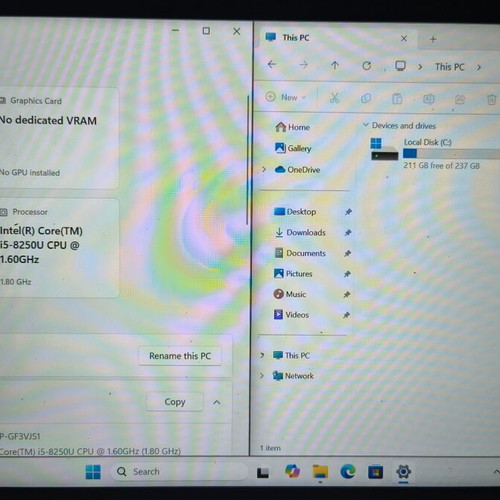Select OneDrive in navigation pane
Image resolution: width=500 pixels, height=500 pixels.
[297, 170]
